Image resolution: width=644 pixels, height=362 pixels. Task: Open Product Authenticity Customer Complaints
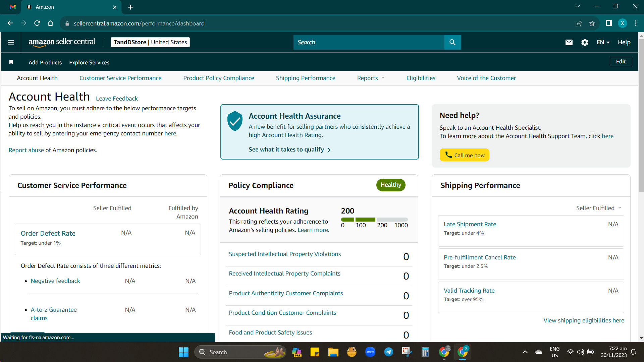pos(286,293)
